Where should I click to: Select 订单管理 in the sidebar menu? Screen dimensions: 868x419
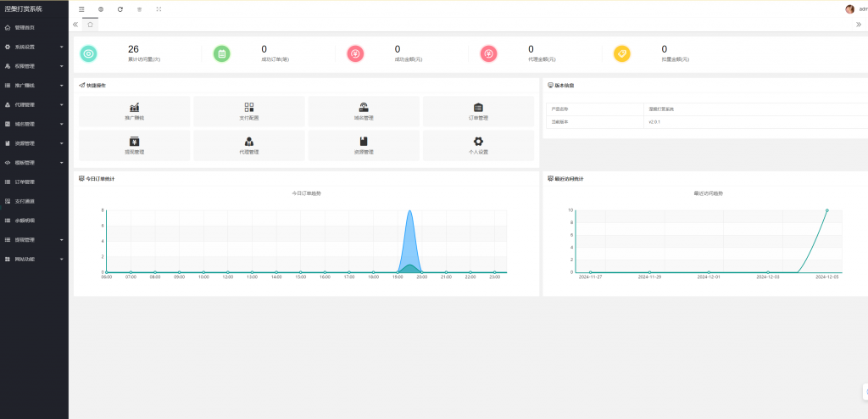coord(25,182)
